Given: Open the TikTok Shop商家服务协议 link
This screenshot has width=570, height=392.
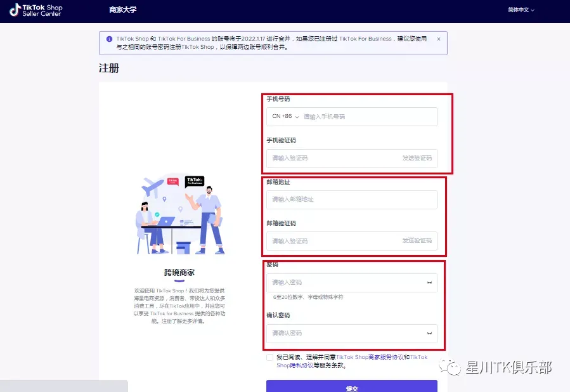Looking at the screenshot, I should click(370, 358).
